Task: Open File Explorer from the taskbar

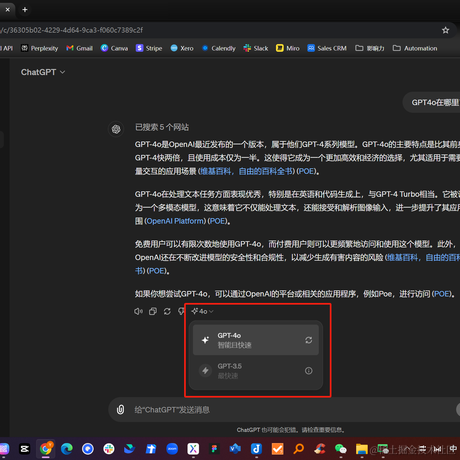Action: coord(362,449)
